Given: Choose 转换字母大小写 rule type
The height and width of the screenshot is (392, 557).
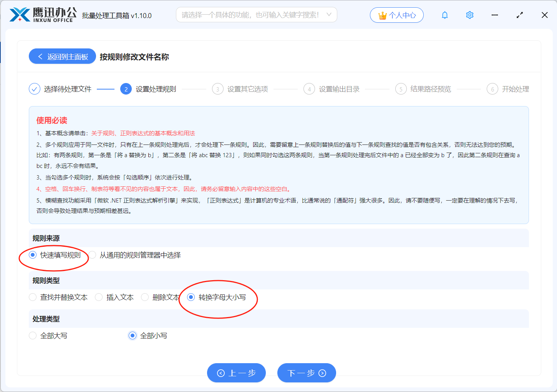Looking at the screenshot, I should (191, 297).
